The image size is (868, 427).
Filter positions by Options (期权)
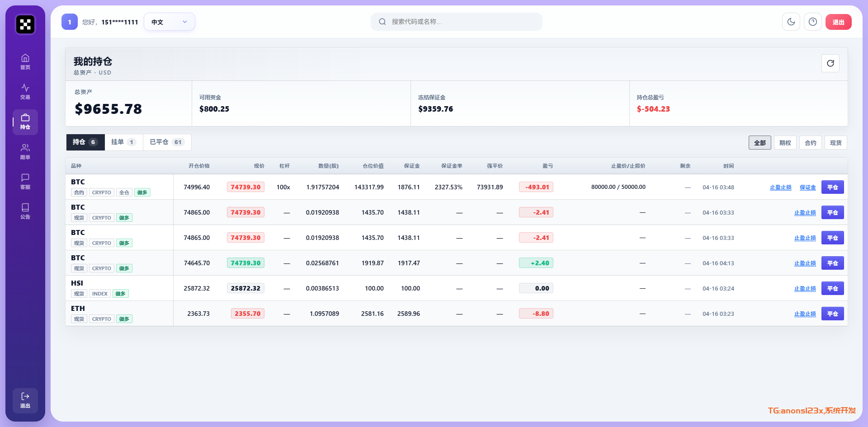click(785, 143)
